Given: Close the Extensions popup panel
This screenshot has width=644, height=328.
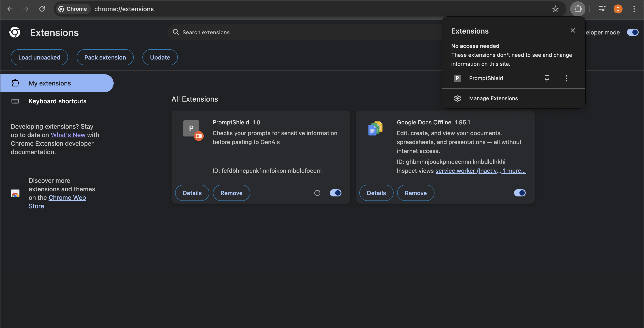Looking at the screenshot, I should pyautogui.click(x=573, y=30).
